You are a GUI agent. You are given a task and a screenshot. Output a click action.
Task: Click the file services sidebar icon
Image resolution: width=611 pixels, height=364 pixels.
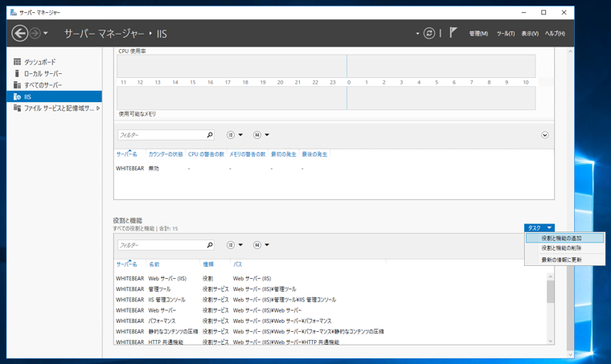click(x=17, y=108)
